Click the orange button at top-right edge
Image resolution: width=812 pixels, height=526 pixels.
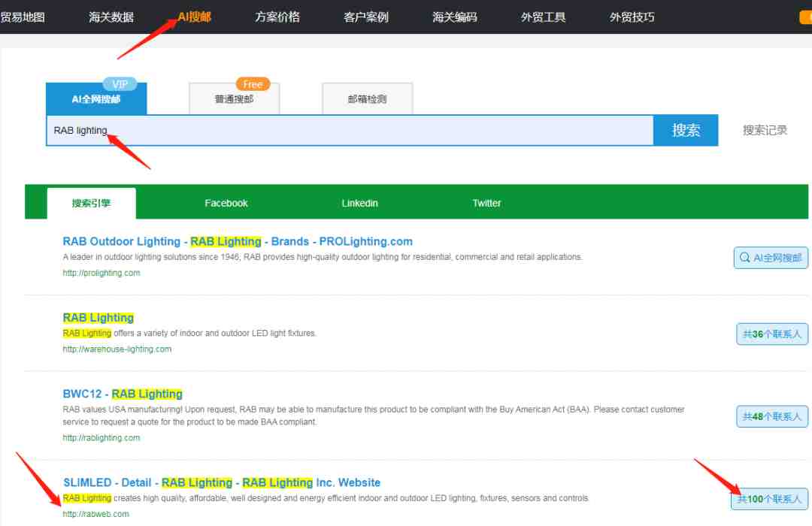click(806, 17)
